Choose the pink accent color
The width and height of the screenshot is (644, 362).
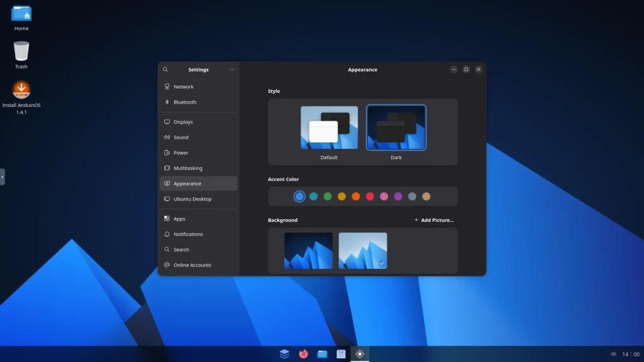coord(384,197)
